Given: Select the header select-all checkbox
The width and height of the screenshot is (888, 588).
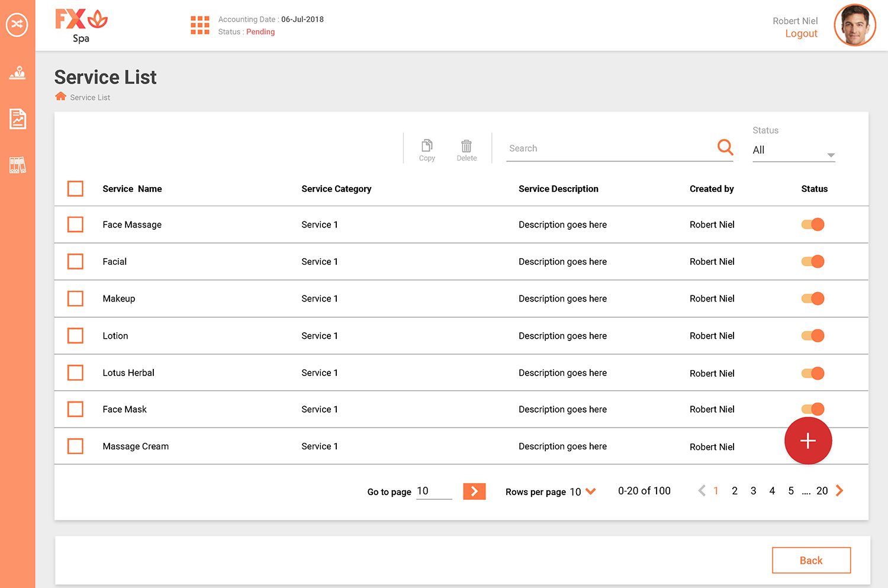Looking at the screenshot, I should point(75,188).
